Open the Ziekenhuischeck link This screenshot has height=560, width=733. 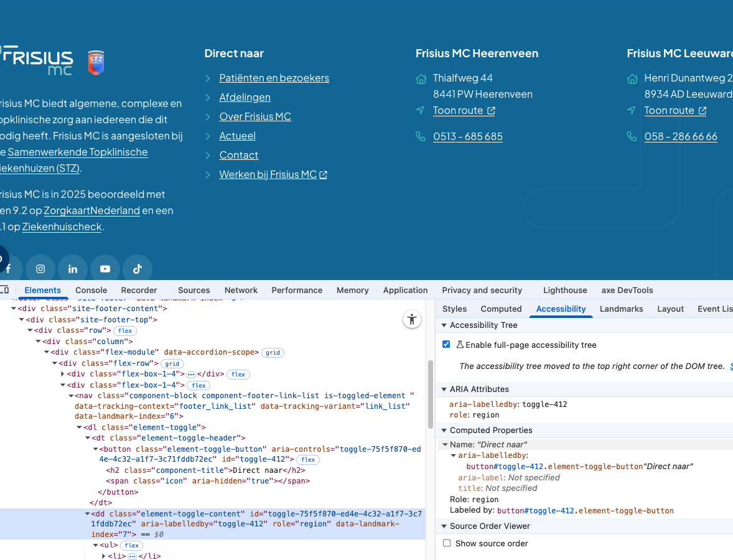pyautogui.click(x=62, y=226)
